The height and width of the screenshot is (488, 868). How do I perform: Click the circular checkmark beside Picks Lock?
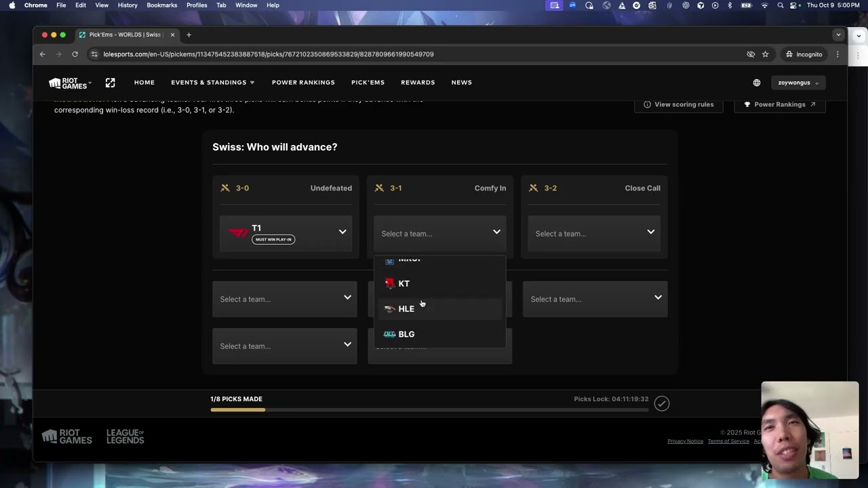pos(662,404)
